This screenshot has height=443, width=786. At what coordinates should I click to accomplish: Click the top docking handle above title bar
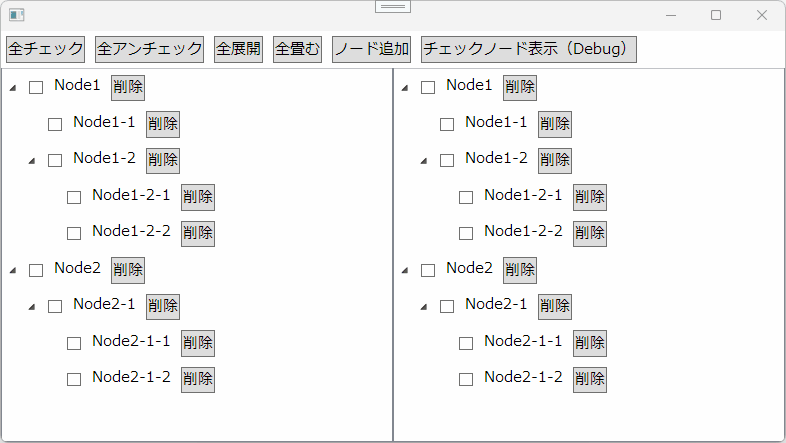click(393, 7)
